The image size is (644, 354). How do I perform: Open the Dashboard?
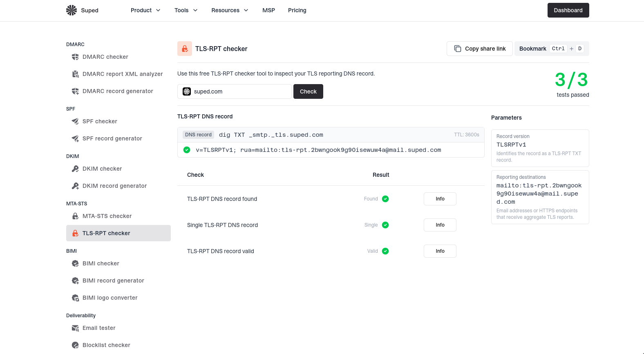pos(568,10)
